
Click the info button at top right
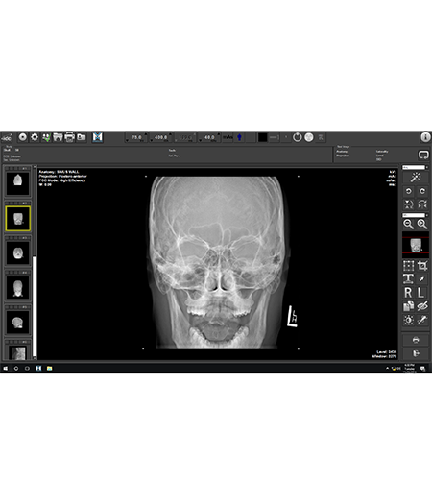pos(425,137)
